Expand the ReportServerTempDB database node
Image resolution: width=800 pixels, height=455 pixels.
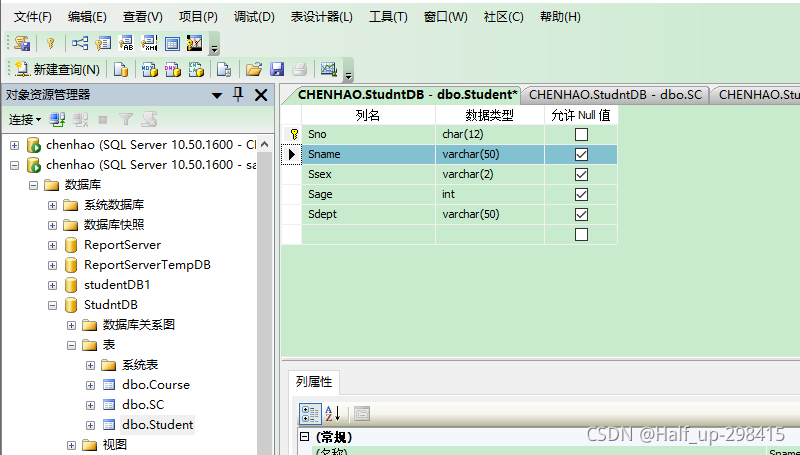click(x=52, y=265)
